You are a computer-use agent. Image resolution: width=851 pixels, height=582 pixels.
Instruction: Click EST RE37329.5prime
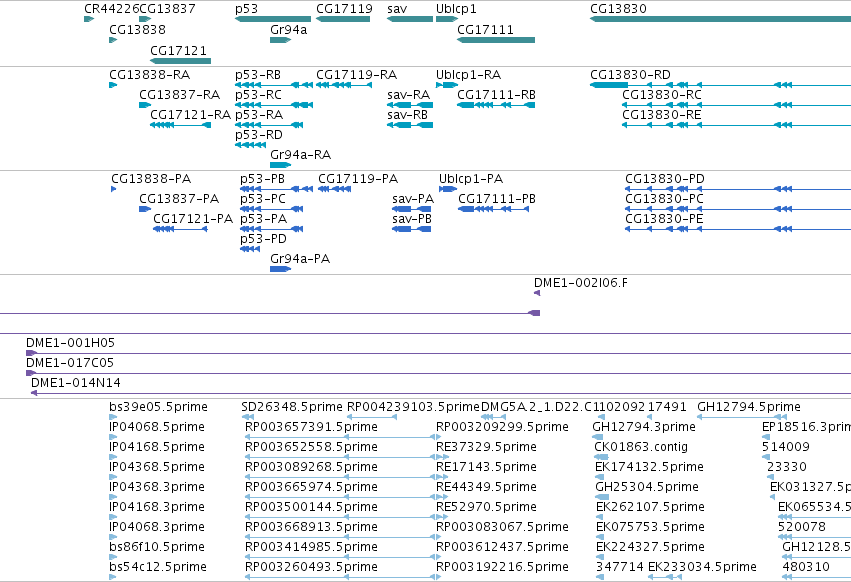click(x=486, y=447)
